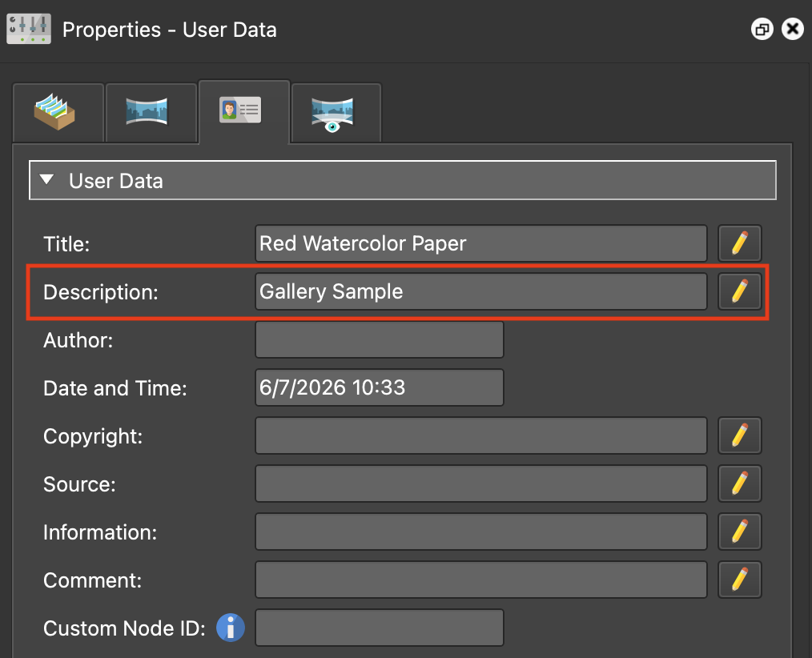Open the Viewing Parameters eye tab
812x658 pixels.
(336, 112)
